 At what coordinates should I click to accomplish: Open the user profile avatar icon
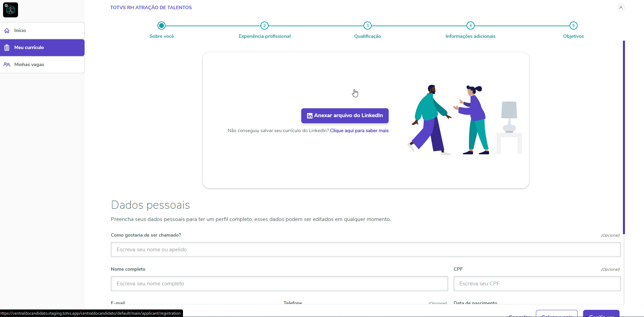tap(621, 7)
